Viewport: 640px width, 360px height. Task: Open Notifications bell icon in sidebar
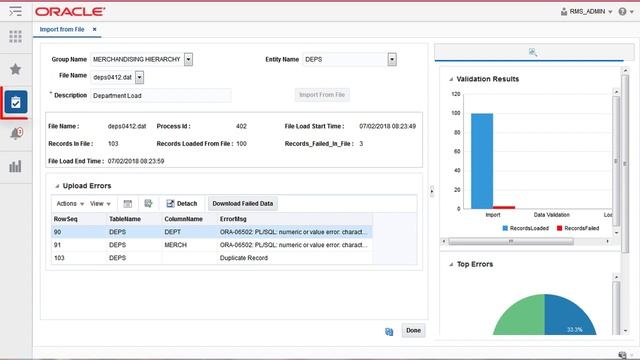(16, 133)
